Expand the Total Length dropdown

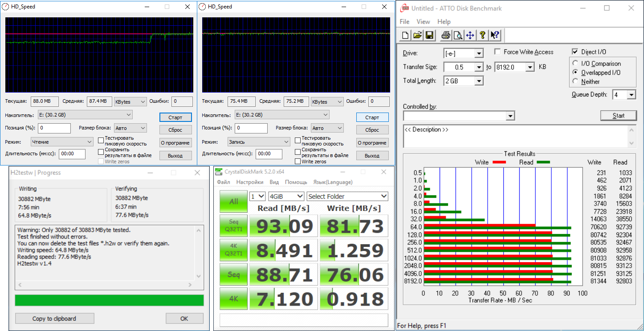point(479,81)
